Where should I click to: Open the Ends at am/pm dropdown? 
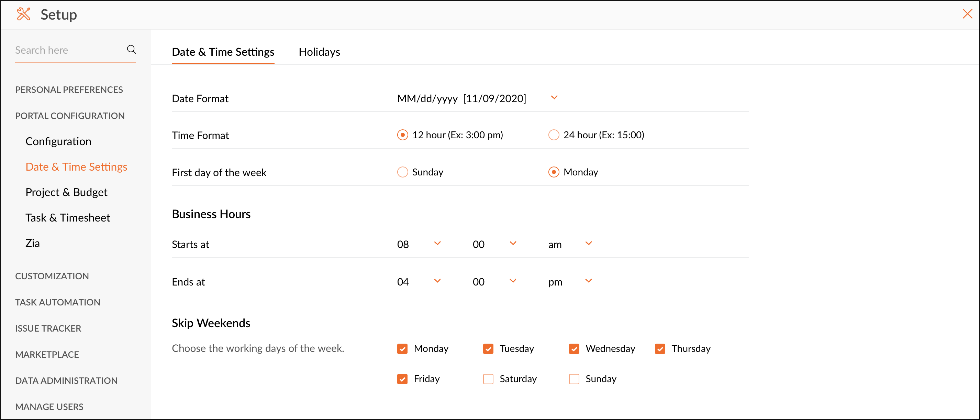(588, 281)
